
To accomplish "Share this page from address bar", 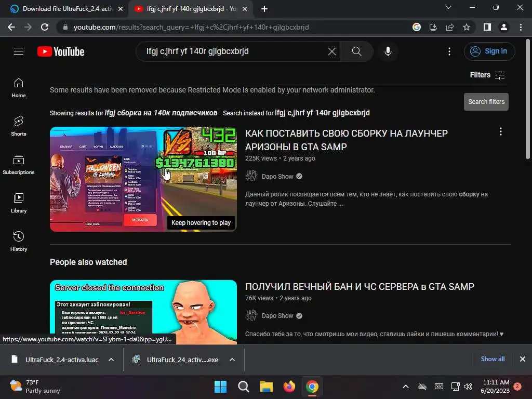I will (x=450, y=27).
